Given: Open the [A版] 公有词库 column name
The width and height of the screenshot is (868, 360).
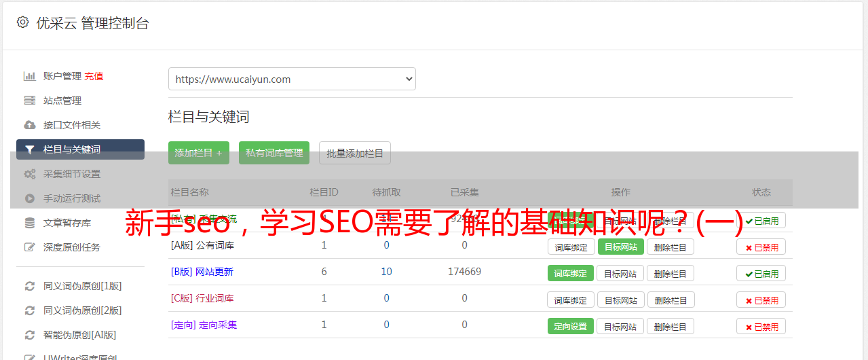Looking at the screenshot, I should [202, 245].
